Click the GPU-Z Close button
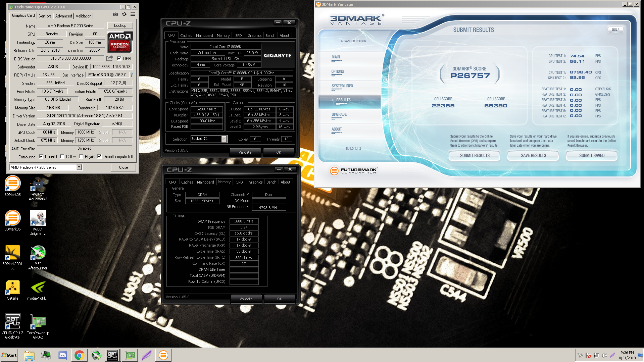This screenshot has height=362, width=644. pyautogui.click(x=123, y=167)
